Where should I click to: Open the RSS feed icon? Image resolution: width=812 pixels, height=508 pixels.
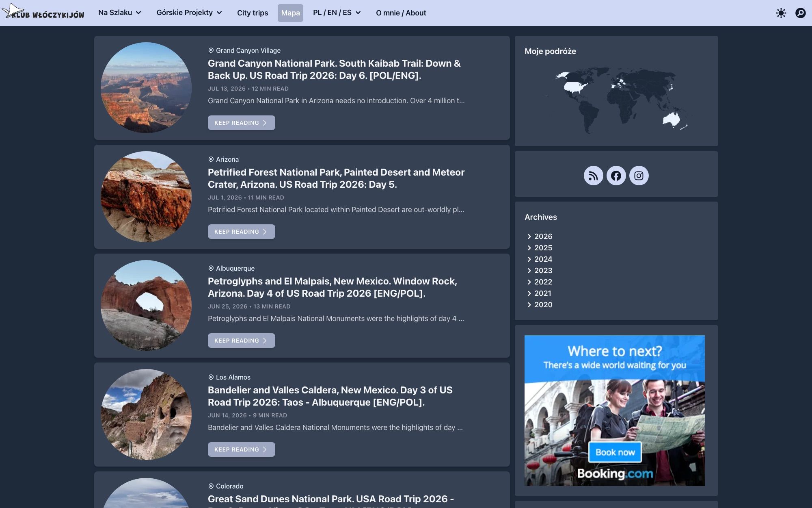coord(593,176)
